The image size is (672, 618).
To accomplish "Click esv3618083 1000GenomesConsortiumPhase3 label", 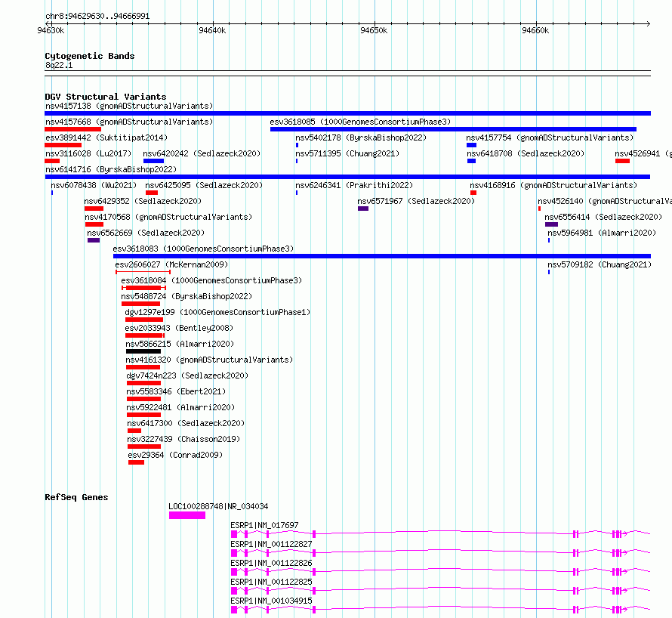I will [x=203, y=249].
